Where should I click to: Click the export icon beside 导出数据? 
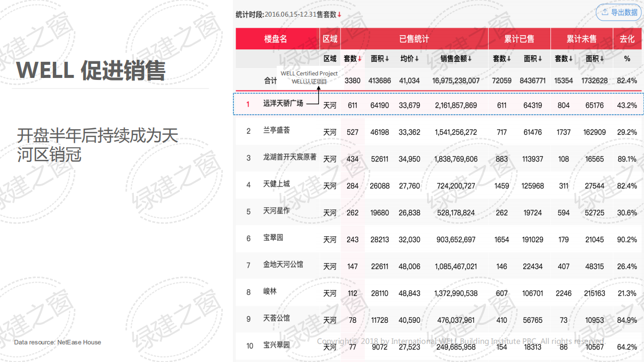coord(604,13)
